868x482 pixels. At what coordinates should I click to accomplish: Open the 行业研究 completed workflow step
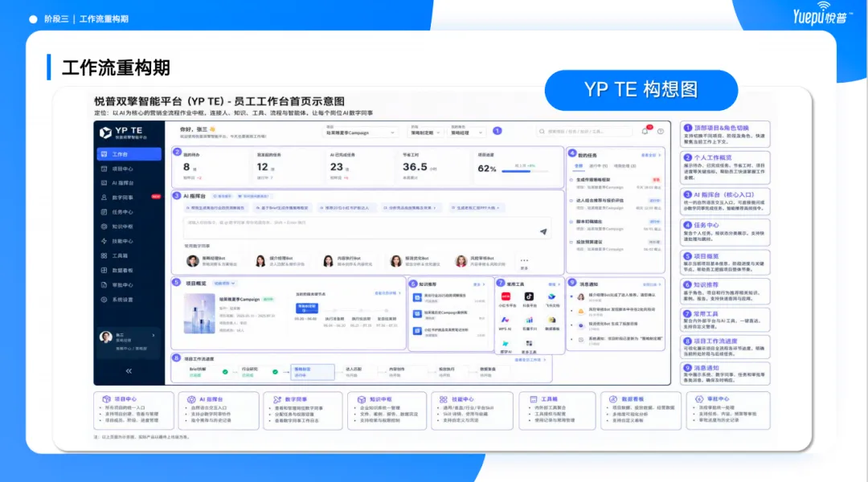coord(260,372)
